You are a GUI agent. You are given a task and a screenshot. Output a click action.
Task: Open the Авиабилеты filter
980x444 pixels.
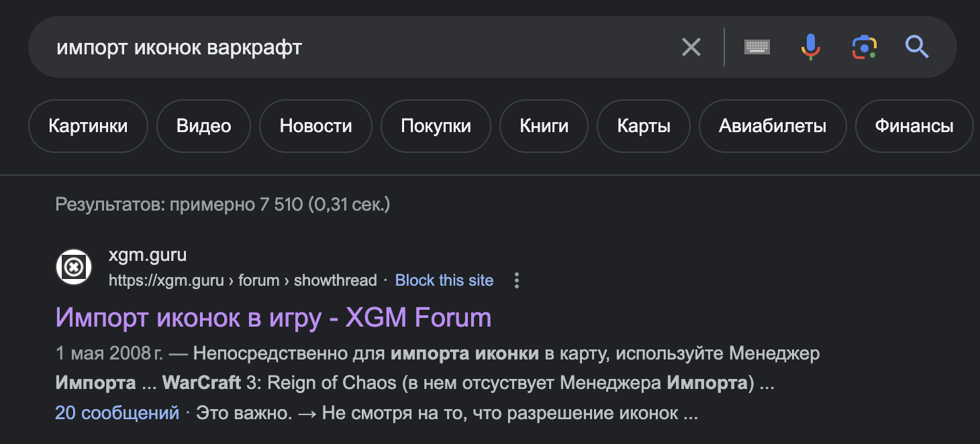click(x=772, y=126)
